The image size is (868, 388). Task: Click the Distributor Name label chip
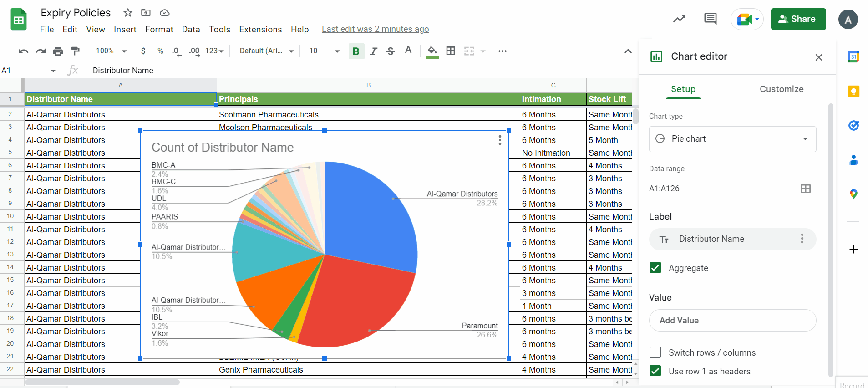[732, 239]
